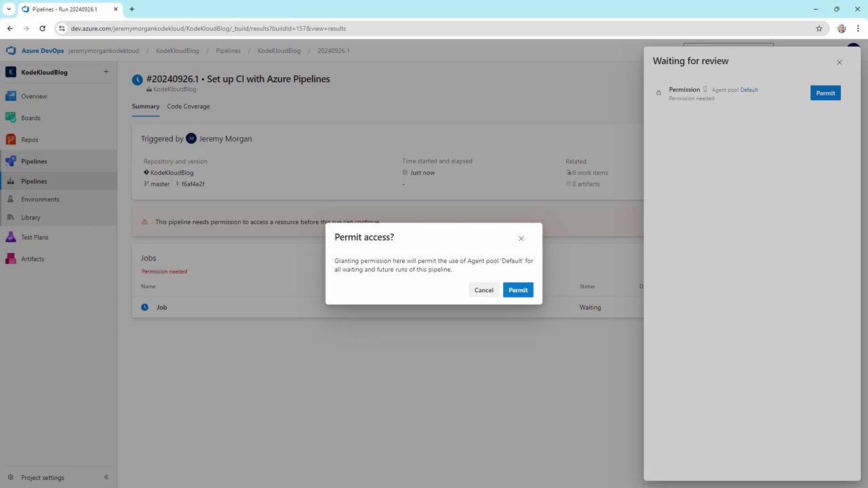Reload the page with browser refresh icon
The image size is (868, 488).
[x=42, y=28]
